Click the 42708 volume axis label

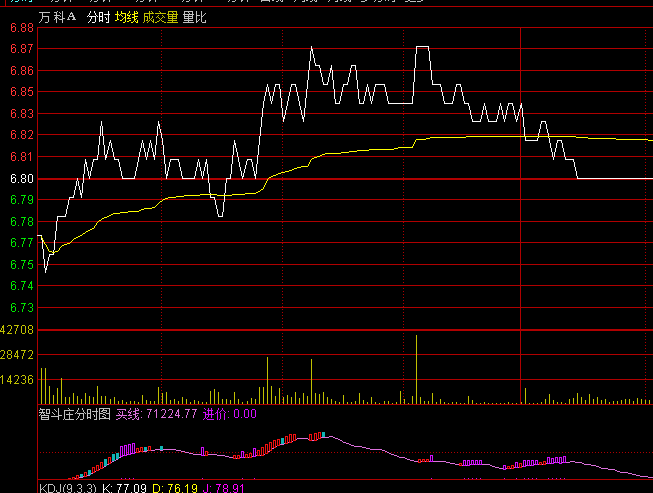point(18,329)
